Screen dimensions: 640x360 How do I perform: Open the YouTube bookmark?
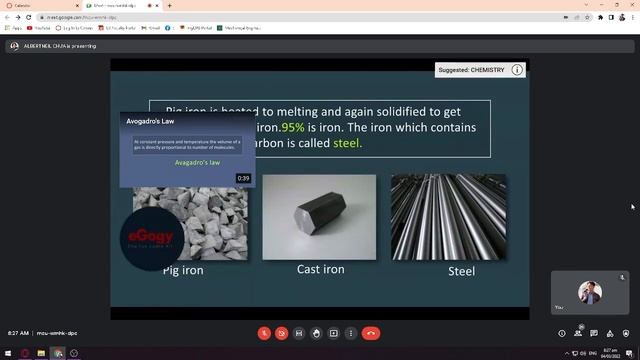click(39, 28)
